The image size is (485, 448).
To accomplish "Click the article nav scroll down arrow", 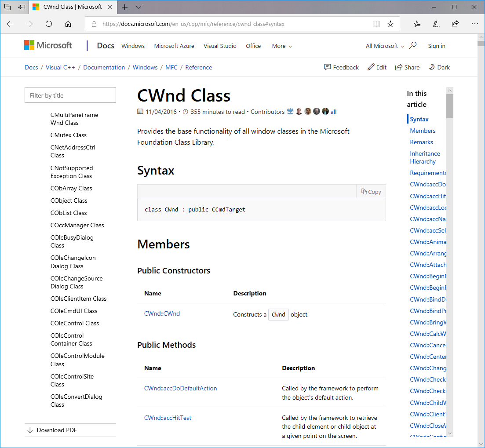I will click(x=450, y=434).
